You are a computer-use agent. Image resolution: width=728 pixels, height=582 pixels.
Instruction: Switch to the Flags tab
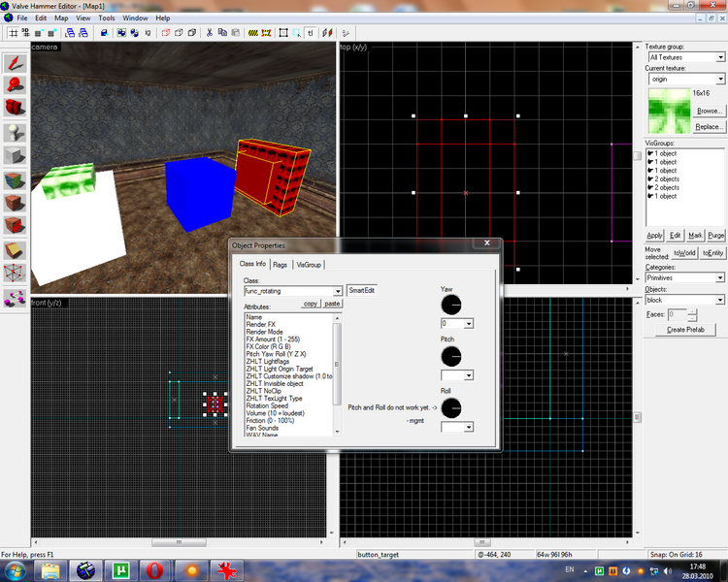[280, 265]
